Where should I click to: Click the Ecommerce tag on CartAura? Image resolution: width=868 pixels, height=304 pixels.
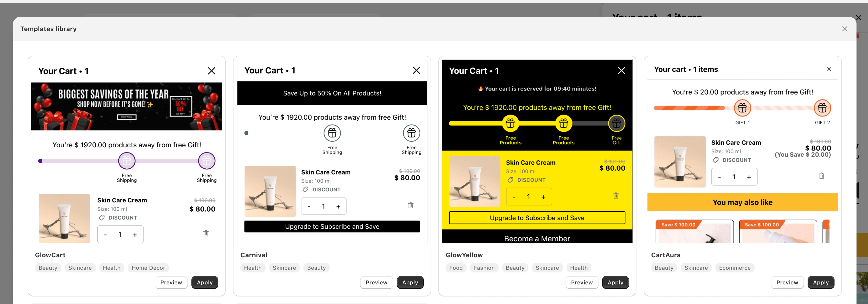(x=734, y=268)
